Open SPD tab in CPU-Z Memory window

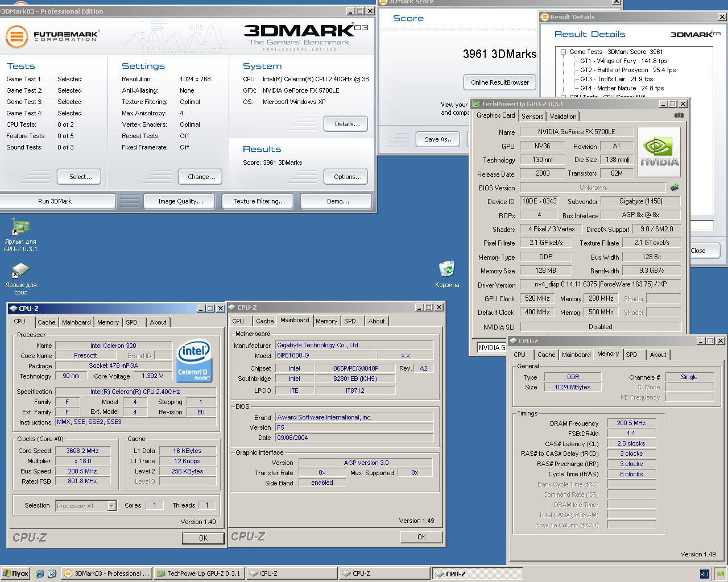tap(631, 355)
